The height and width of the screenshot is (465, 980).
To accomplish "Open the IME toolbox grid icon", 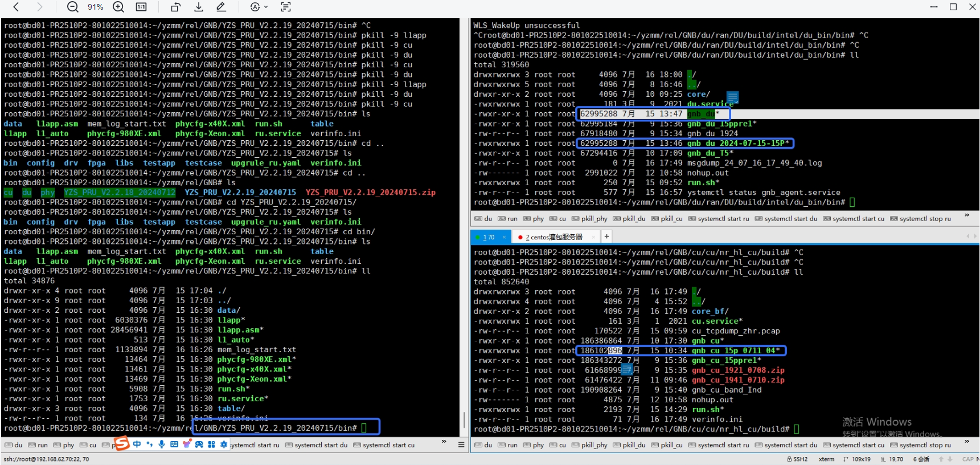I will [211, 444].
